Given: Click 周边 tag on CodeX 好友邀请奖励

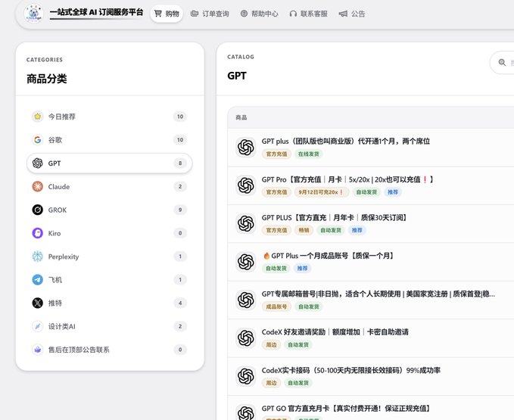Looking at the screenshot, I should 271,344.
